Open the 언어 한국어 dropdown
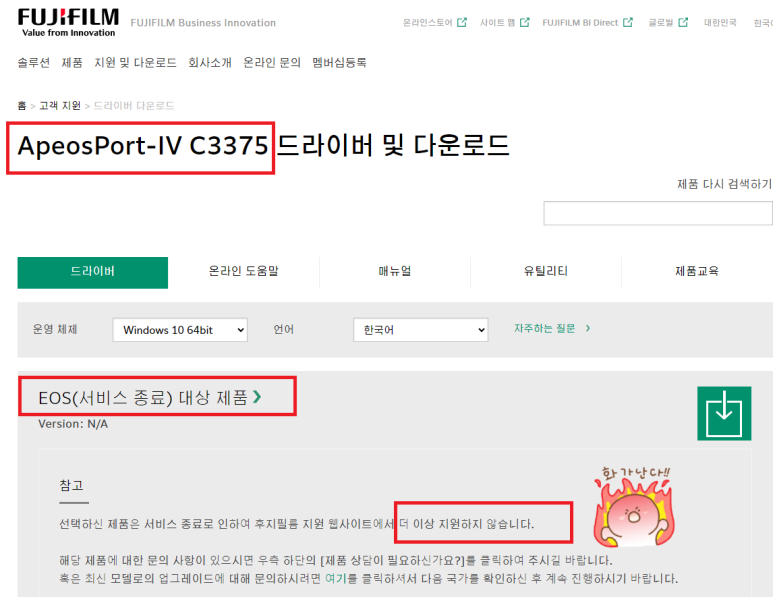 coord(421,330)
